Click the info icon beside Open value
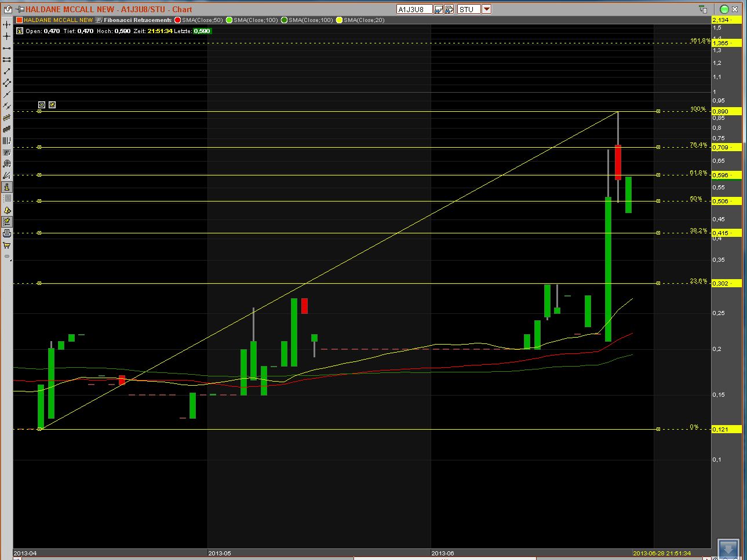747x560 pixels. tap(19, 31)
